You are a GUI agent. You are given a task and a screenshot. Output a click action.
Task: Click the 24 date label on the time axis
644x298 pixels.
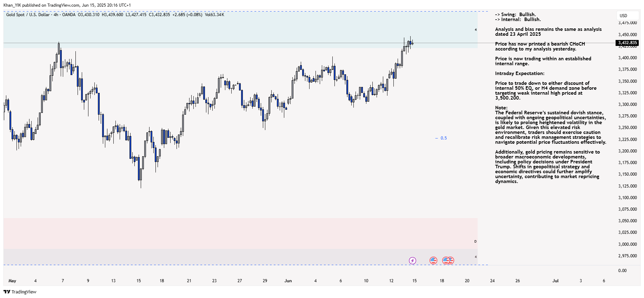click(492, 281)
